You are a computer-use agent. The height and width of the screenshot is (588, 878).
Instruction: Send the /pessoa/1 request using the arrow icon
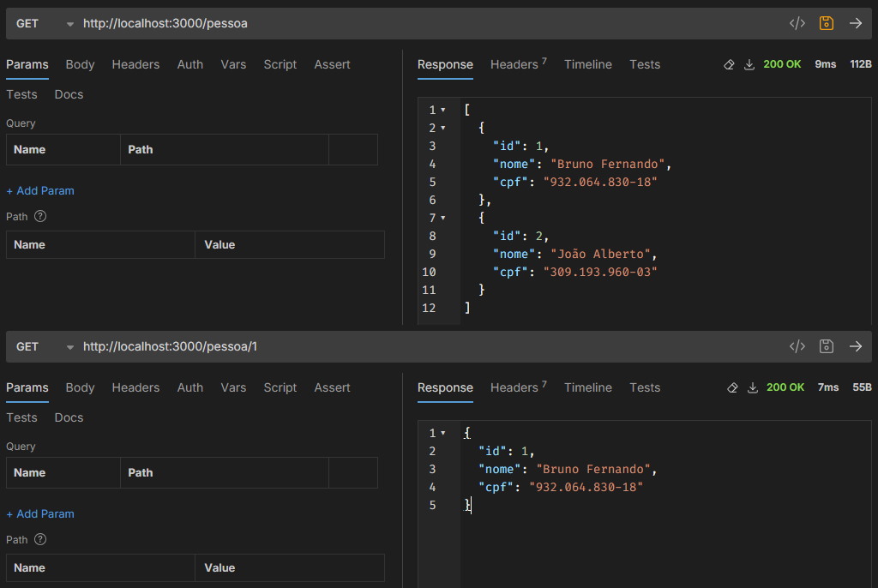point(855,346)
